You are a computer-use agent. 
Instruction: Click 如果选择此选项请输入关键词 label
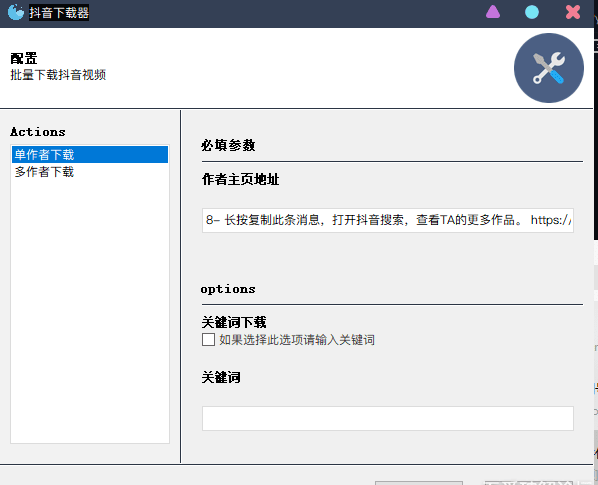[x=297, y=340]
